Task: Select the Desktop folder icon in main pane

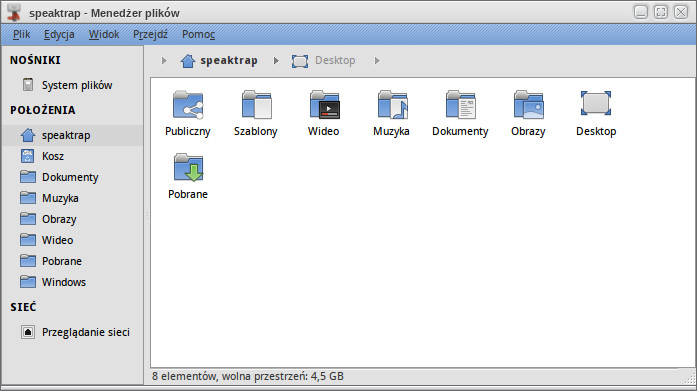Action: (596, 103)
